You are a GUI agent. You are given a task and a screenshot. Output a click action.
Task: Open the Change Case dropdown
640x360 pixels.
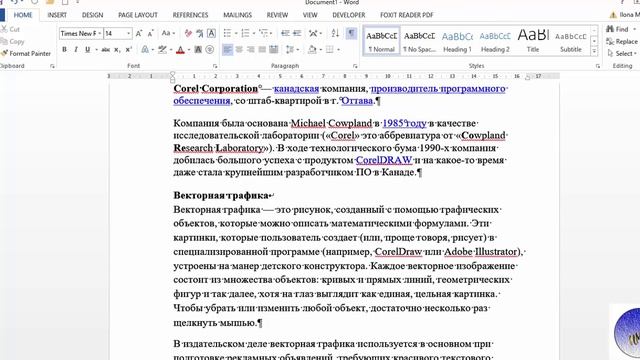click(168, 33)
